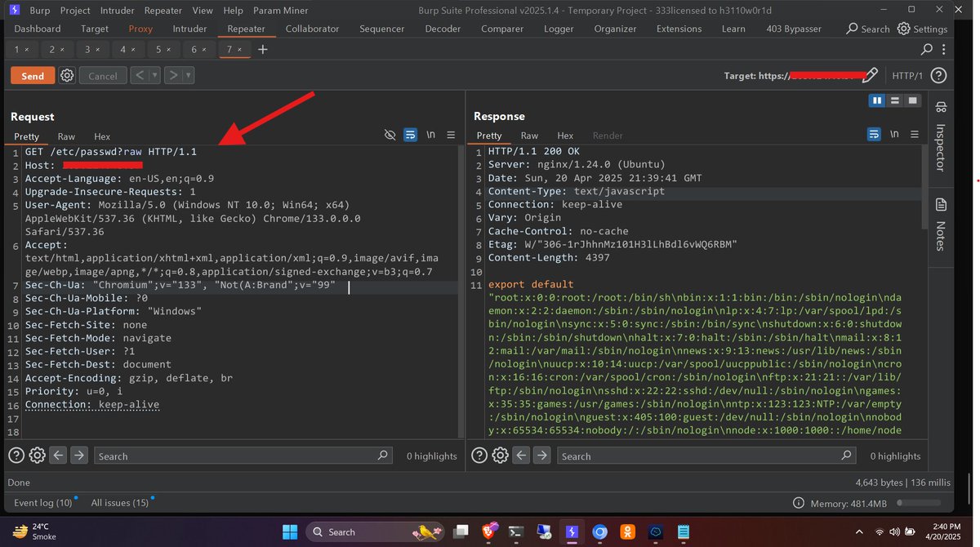Image resolution: width=980 pixels, height=547 pixels.
Task: Switch Request view to Hex
Action: pos(102,136)
